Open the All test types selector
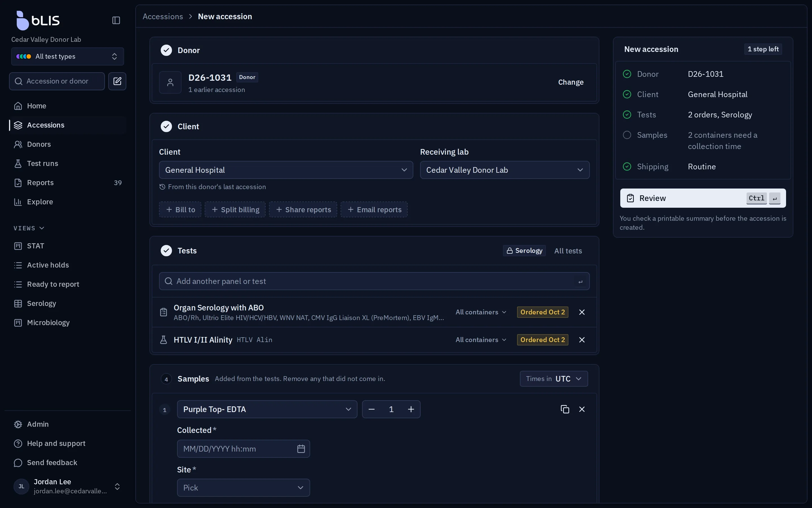 pos(67,56)
